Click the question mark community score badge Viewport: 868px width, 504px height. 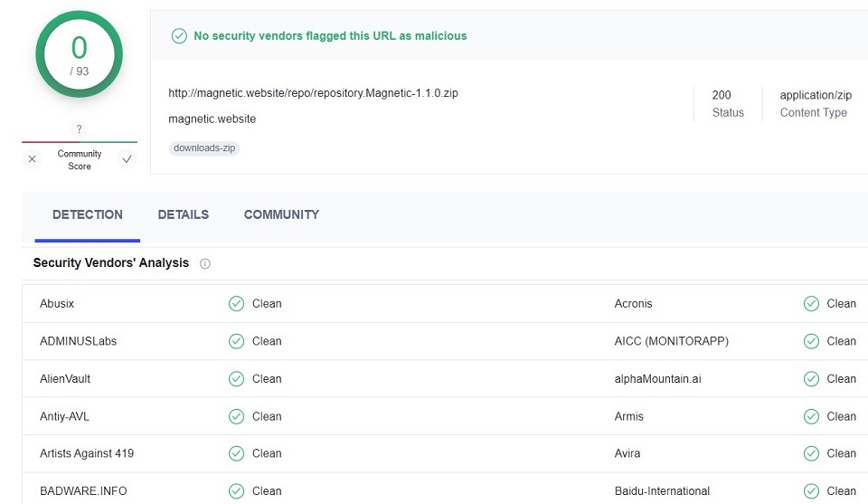pyautogui.click(x=80, y=129)
